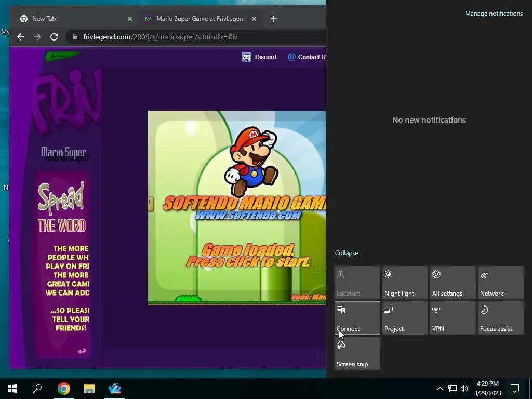Open taskbar search
The width and height of the screenshot is (532, 399).
pos(37,389)
